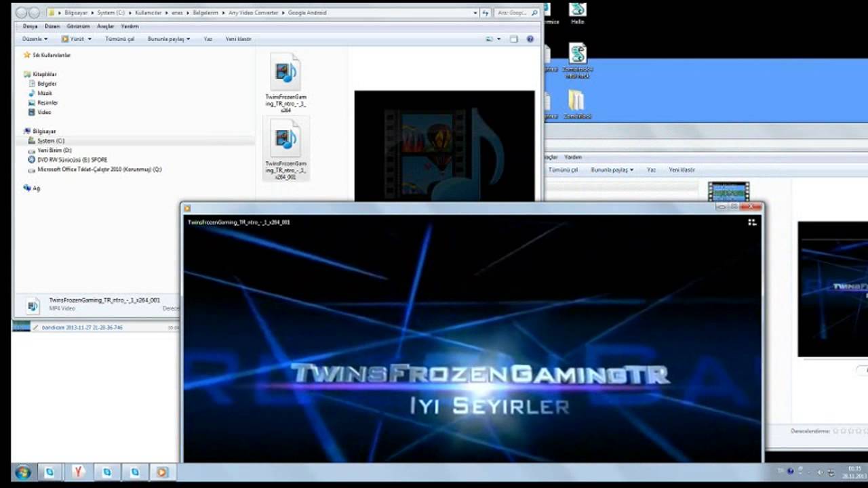Click the video player fullscreen icon
This screenshot has height=488, width=868.
752,222
